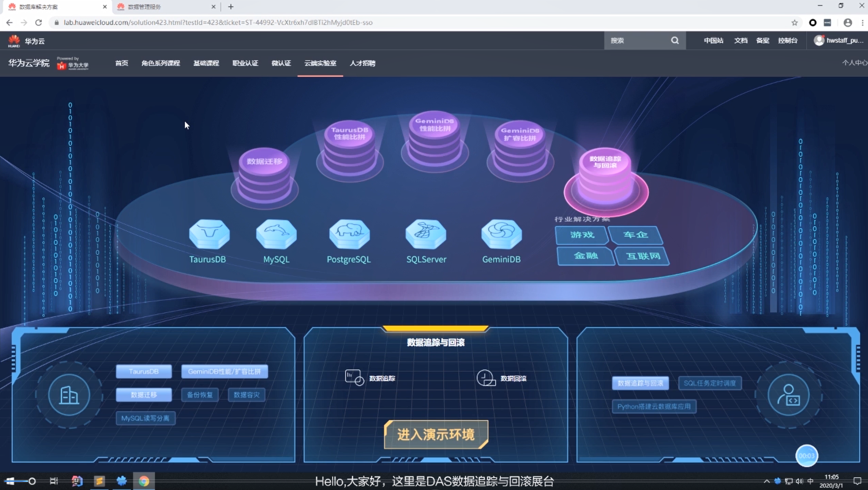The image size is (868, 490).
Task: Open the 个人中心 link
Action: (x=854, y=63)
